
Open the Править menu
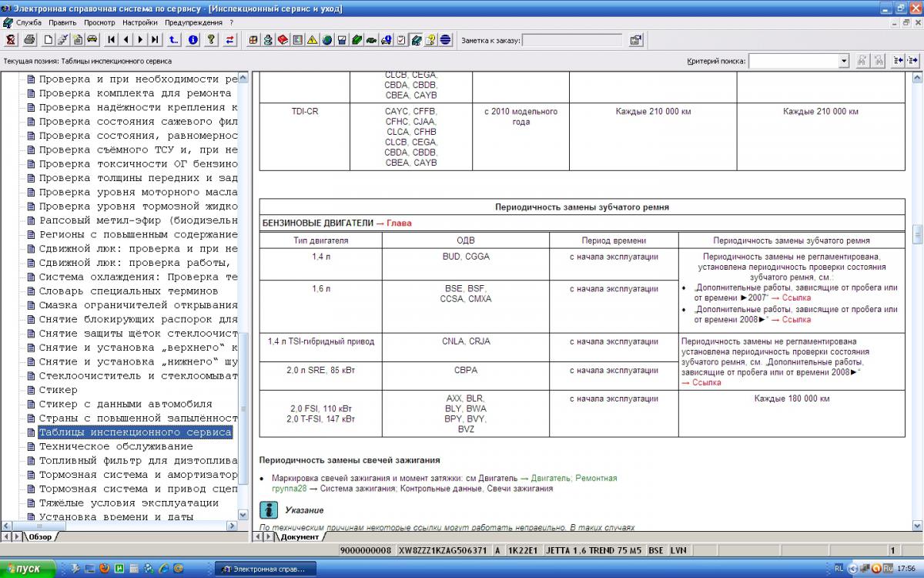(62, 22)
